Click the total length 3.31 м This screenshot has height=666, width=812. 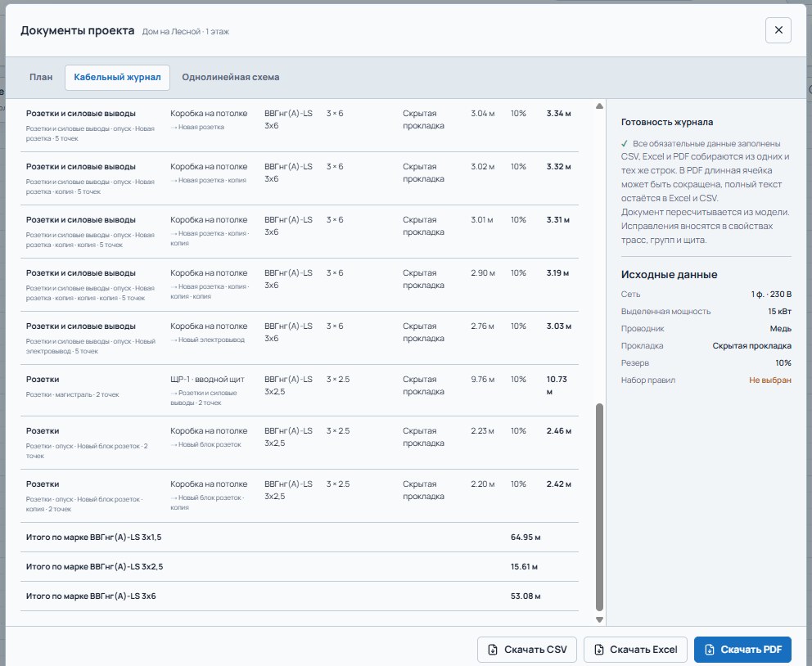pos(557,220)
